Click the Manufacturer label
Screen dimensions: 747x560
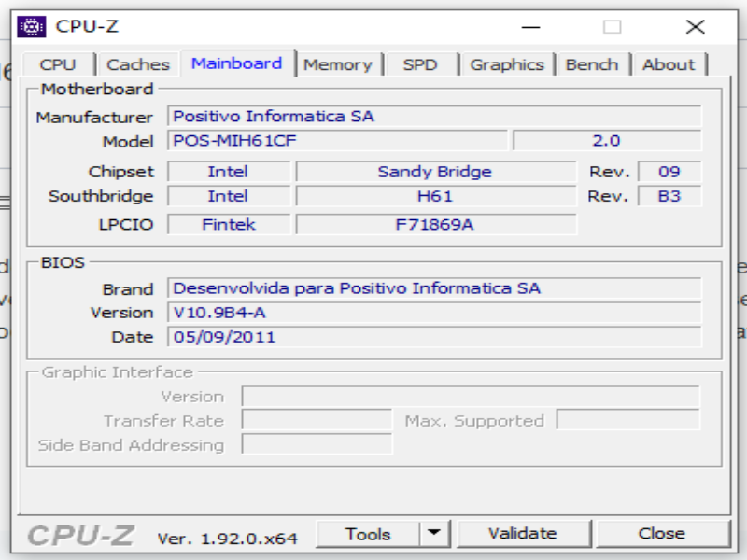coord(94,118)
